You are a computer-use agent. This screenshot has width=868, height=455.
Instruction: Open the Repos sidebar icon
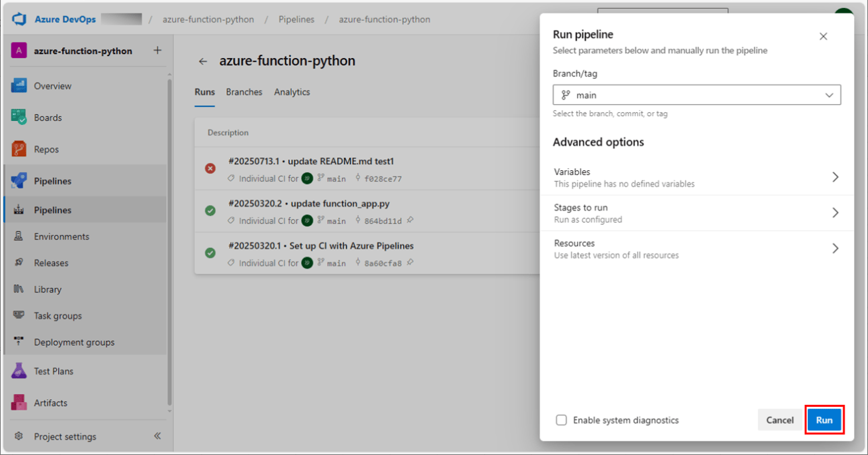(x=19, y=149)
